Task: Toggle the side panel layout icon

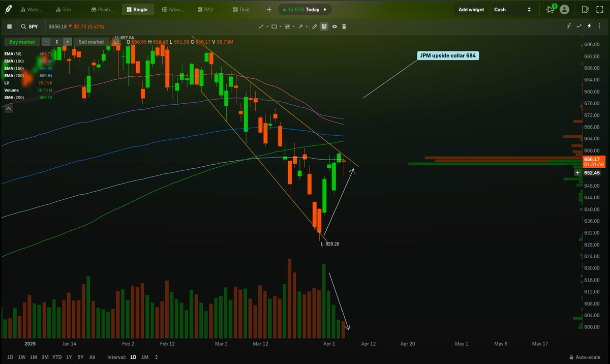Action: click(585, 9)
